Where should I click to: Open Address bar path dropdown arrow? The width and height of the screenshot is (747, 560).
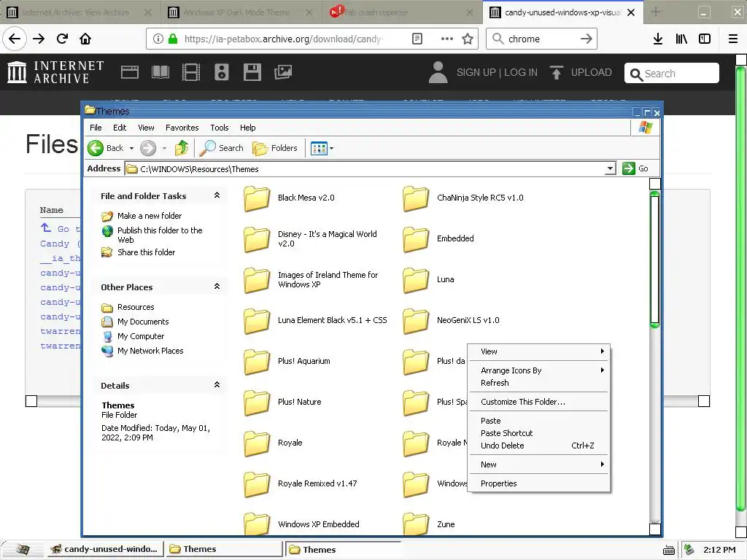pos(610,168)
